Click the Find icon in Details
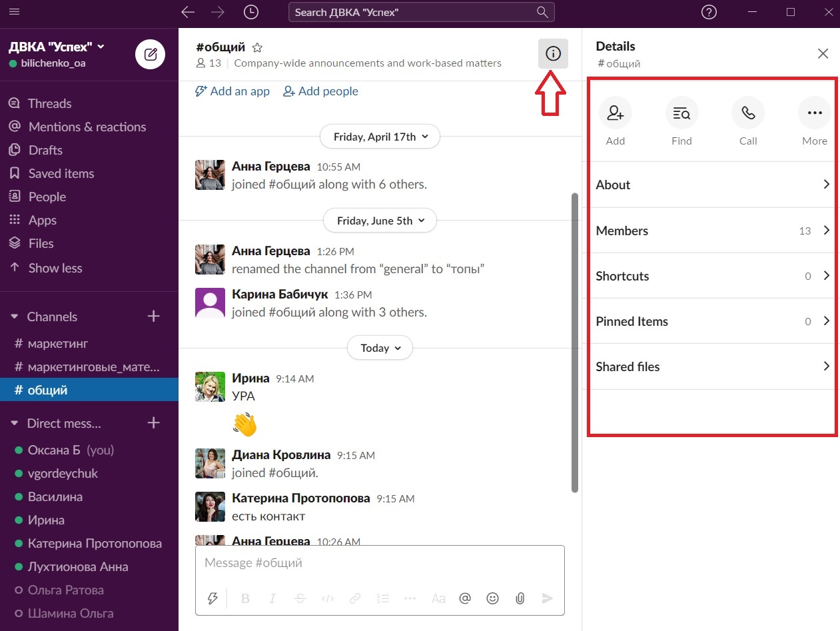This screenshot has width=840, height=631. point(681,113)
